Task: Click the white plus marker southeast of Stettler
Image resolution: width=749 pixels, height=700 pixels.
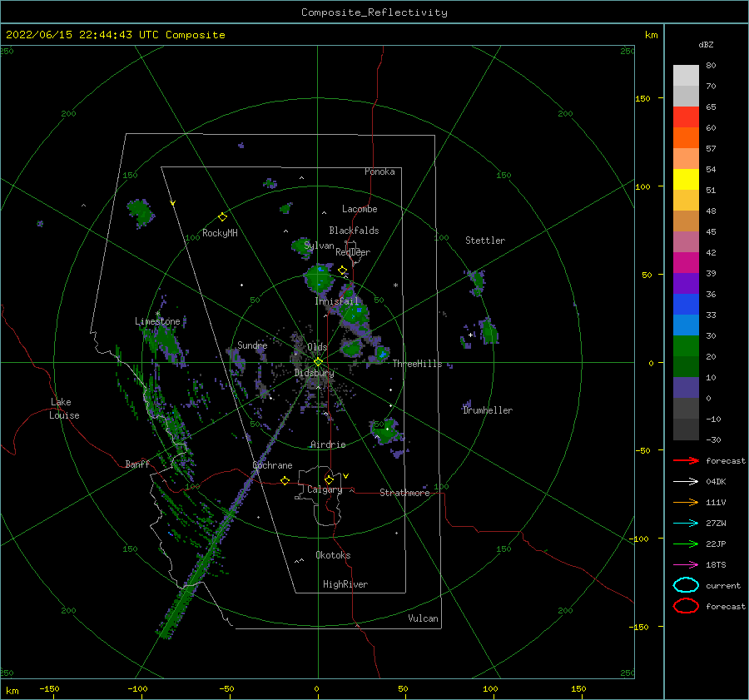Action: click(470, 335)
